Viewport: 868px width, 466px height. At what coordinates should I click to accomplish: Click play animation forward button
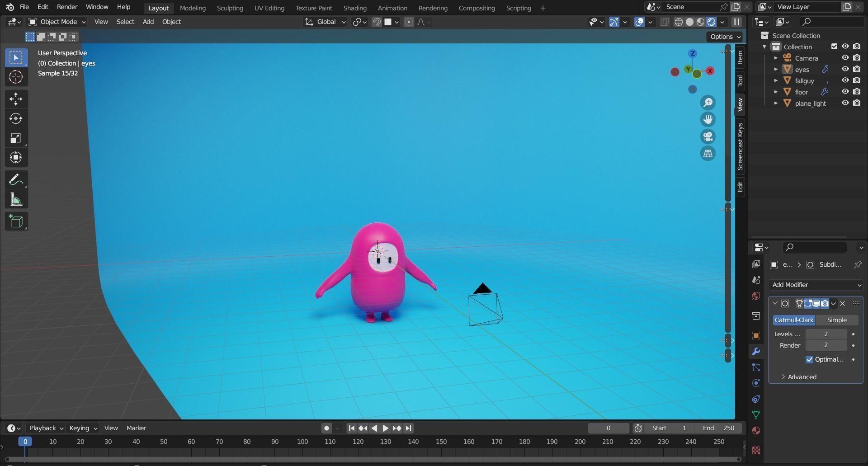385,428
